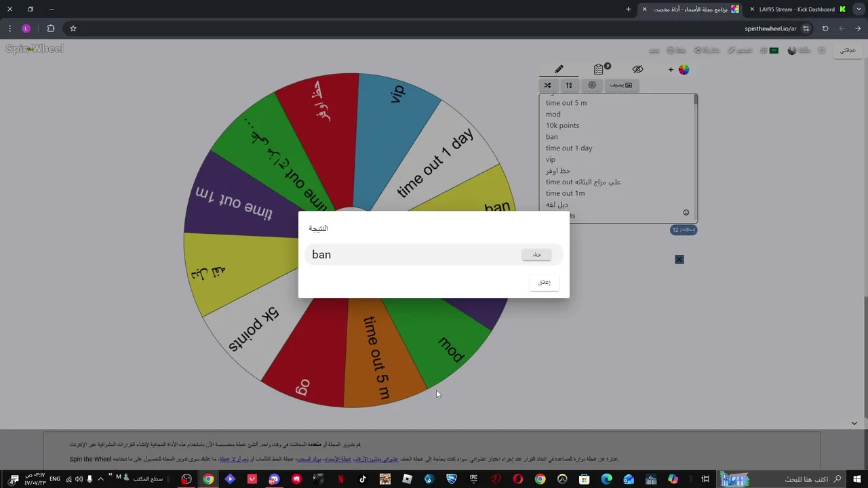Open Netflix from the taskbar

click(x=340, y=479)
